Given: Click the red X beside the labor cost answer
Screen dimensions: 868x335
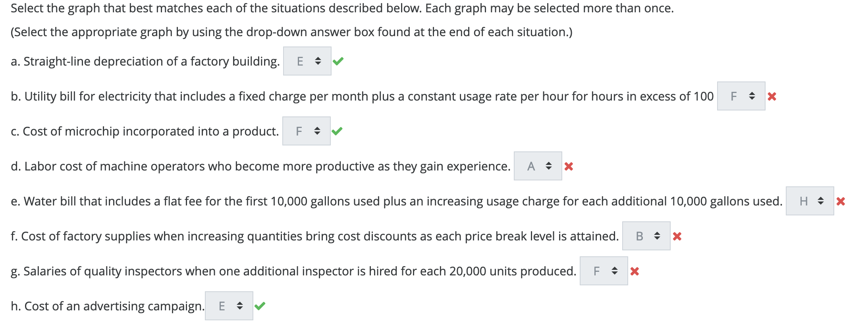Looking at the screenshot, I should point(569,167).
